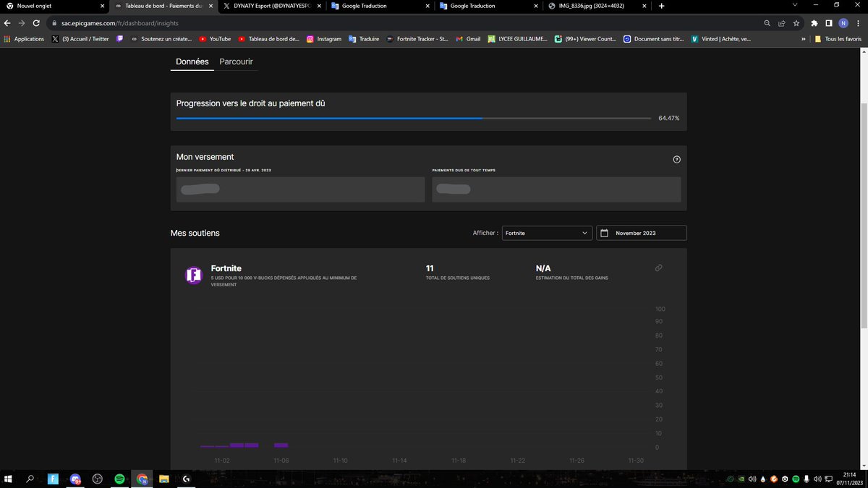This screenshot has height=488, width=868.
Task: Click the share page icon in address bar
Action: click(x=782, y=23)
